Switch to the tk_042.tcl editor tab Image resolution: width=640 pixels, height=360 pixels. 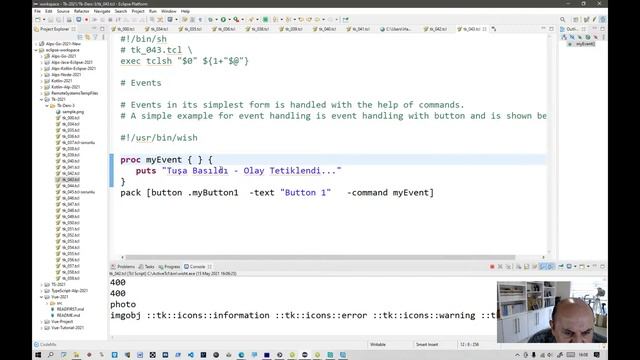pyautogui.click(x=437, y=29)
